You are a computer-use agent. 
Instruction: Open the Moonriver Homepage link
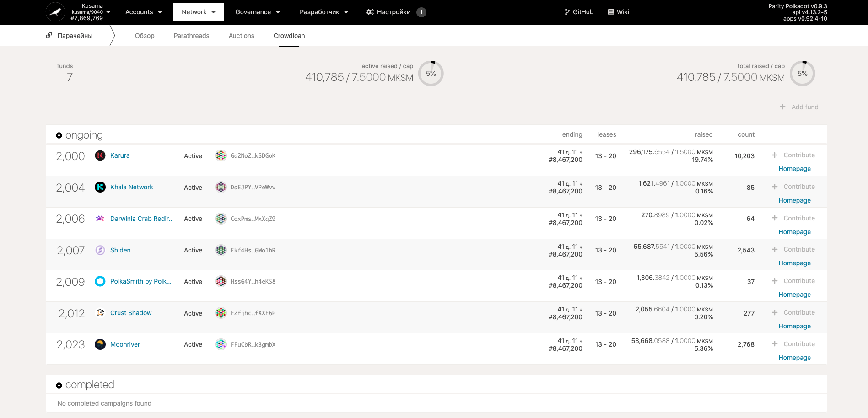click(794, 358)
